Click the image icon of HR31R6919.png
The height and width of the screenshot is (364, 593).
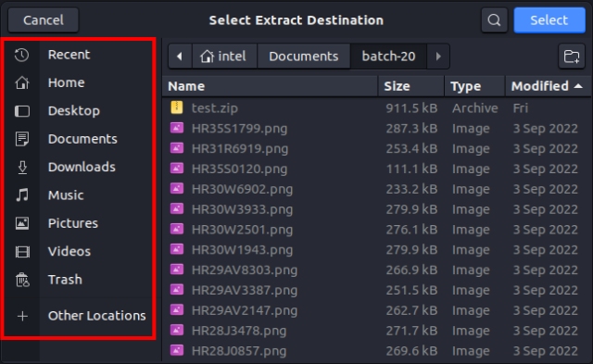(177, 148)
